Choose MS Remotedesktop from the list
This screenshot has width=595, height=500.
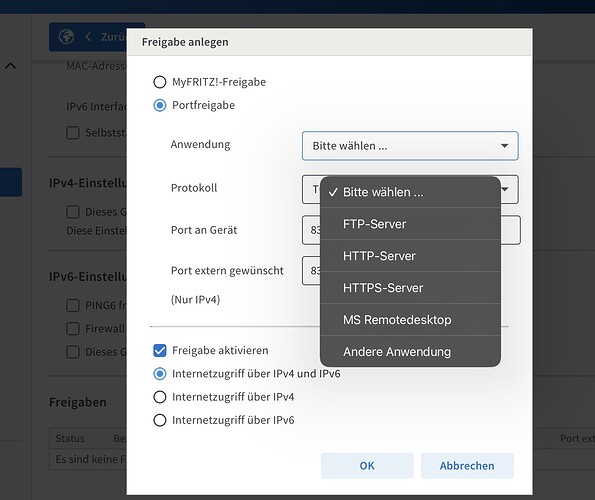tap(410, 319)
